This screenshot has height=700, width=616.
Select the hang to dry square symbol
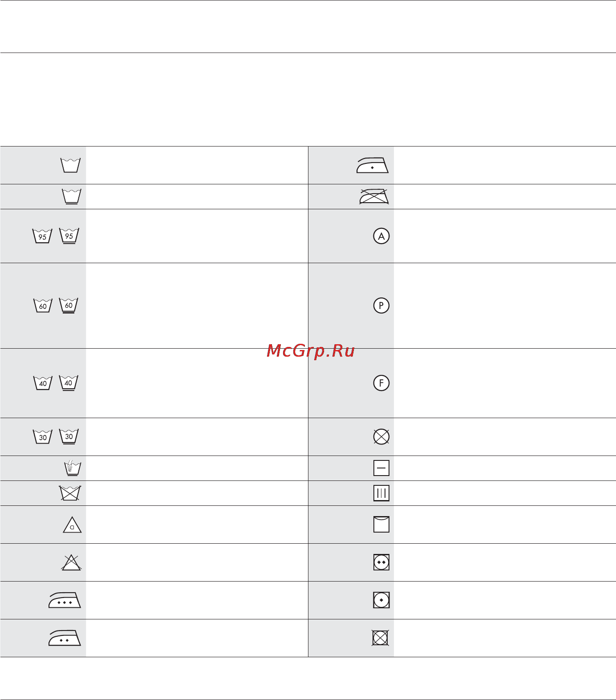381,525
